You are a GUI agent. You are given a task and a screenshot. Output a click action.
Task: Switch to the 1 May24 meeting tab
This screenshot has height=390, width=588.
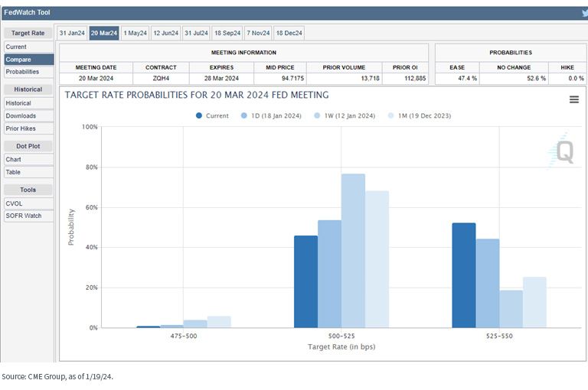pyautogui.click(x=135, y=33)
